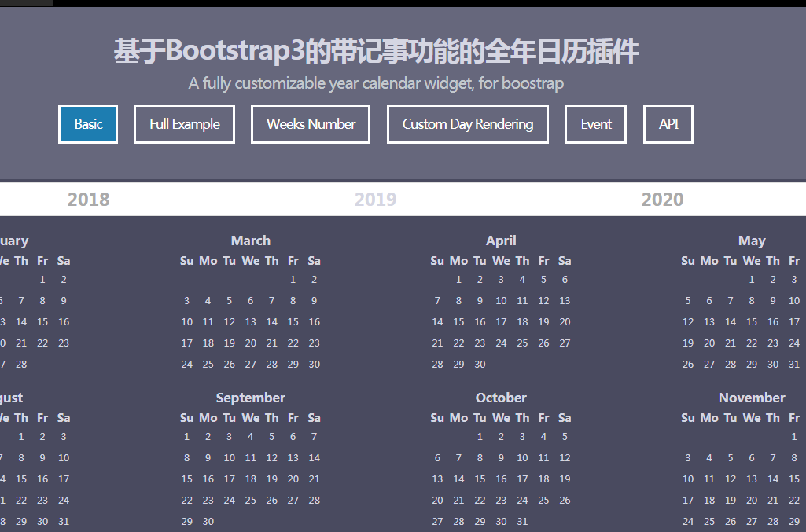Select November 27 in calendar
The width and height of the screenshot is (806, 532).
752,521
